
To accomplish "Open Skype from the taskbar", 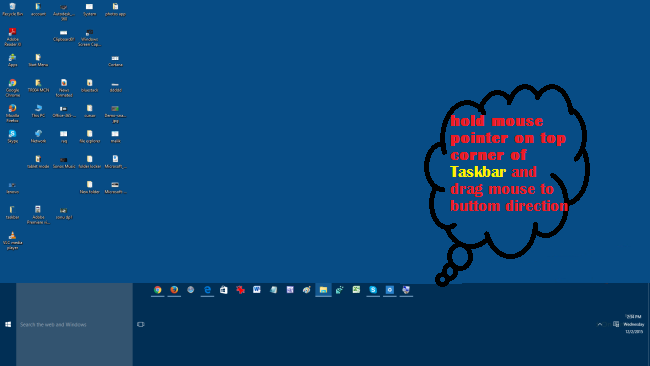I will click(373, 290).
